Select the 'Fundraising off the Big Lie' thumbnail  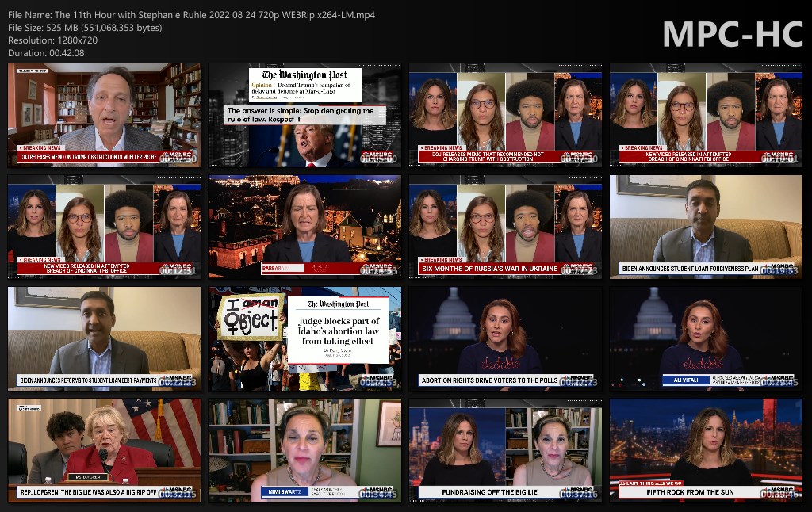pos(505,450)
